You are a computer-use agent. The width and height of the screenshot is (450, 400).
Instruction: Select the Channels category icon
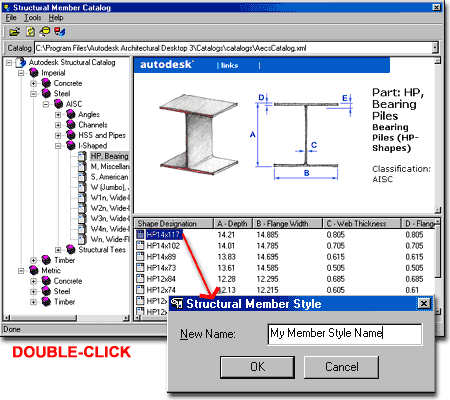[71, 125]
